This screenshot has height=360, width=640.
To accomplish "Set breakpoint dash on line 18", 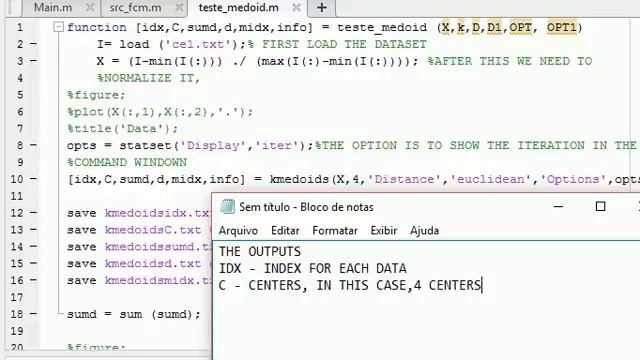I will click(x=33, y=313).
